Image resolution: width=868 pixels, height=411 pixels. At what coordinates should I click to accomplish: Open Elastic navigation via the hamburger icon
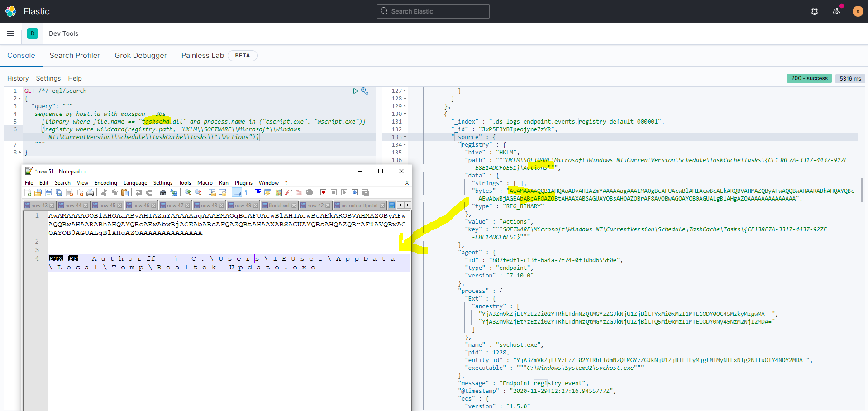(x=11, y=33)
